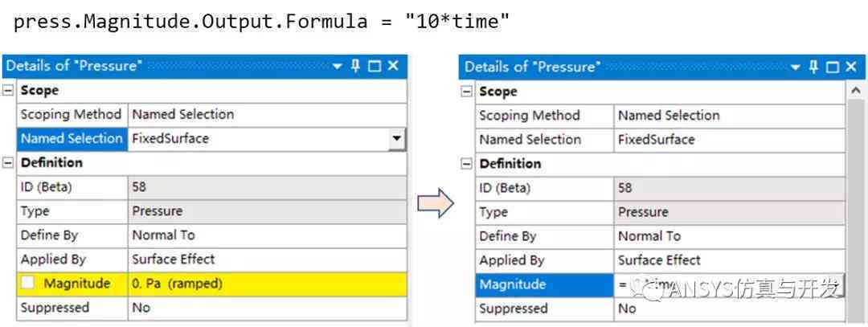Select the yellow Magnitude 0. Pa (ramped) field
This screenshot has height=327, width=868.
point(268,284)
